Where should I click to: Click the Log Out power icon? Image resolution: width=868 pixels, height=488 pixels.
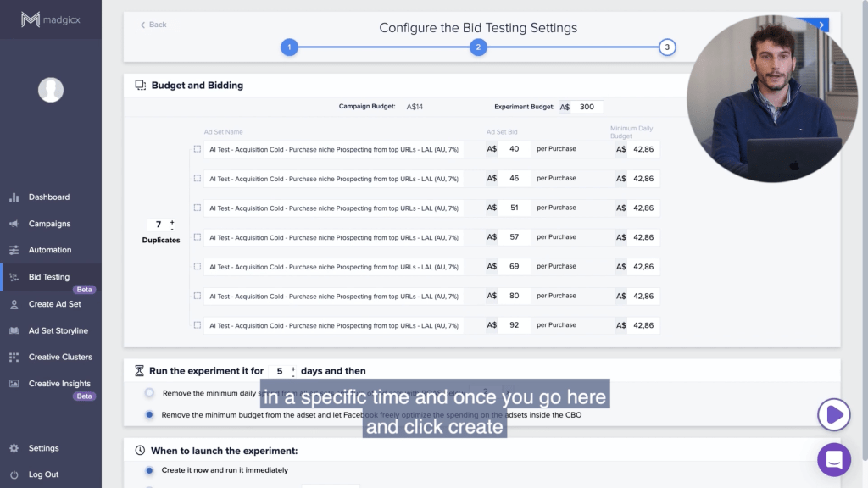pyautogui.click(x=14, y=474)
